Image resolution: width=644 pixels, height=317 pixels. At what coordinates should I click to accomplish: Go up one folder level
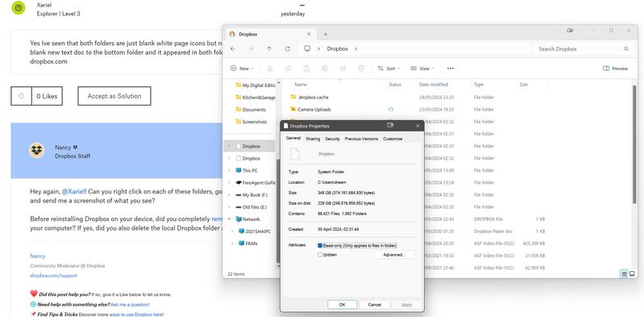[269, 48]
